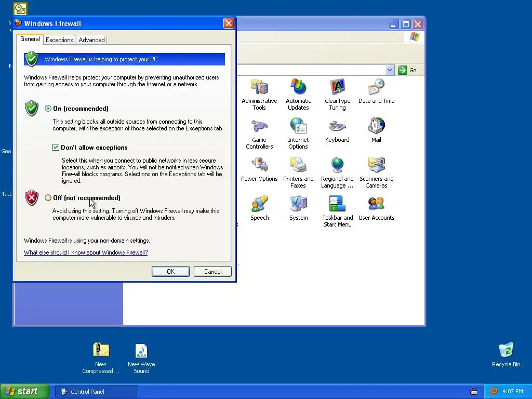The image size is (532, 399).
Task: Minimize the Control Panel window
Action: click(394, 24)
